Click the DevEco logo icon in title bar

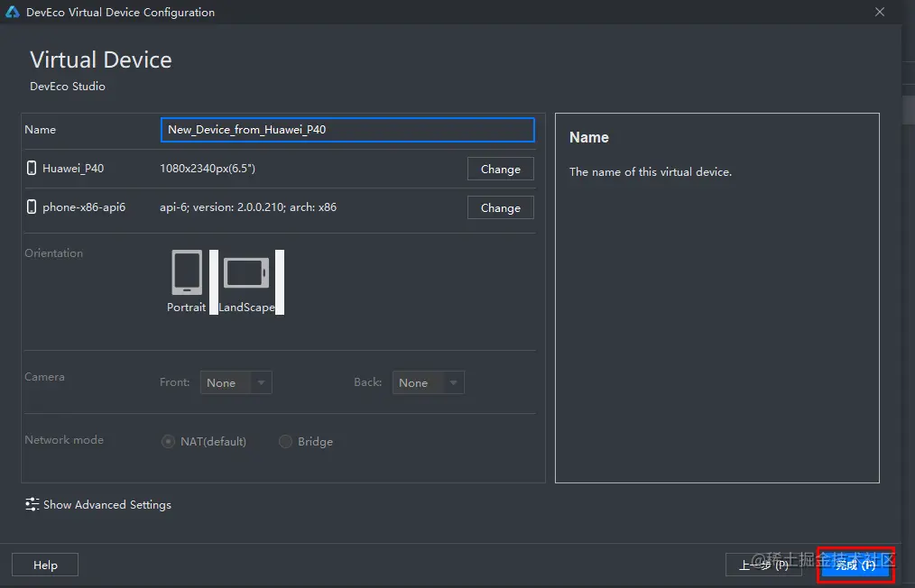tap(13, 12)
